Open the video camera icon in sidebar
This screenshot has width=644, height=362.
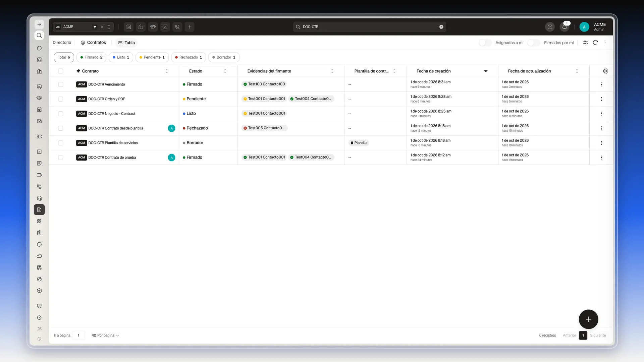(39, 175)
